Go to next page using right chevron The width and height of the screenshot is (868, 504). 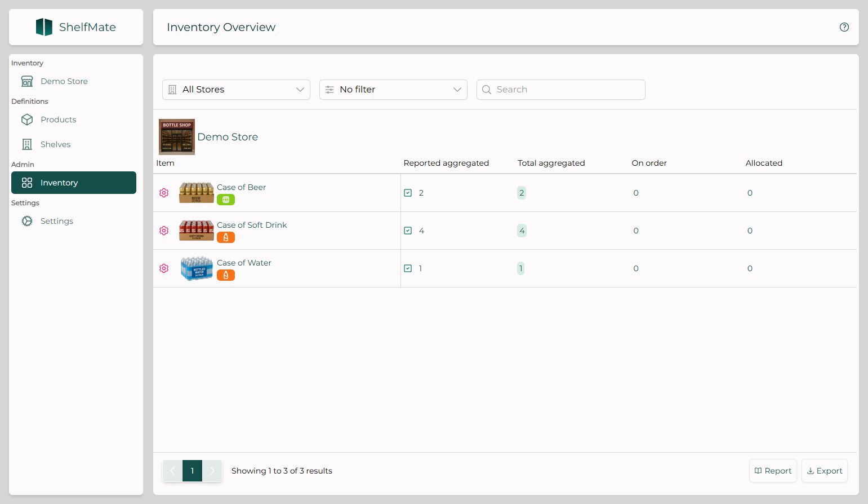212,471
